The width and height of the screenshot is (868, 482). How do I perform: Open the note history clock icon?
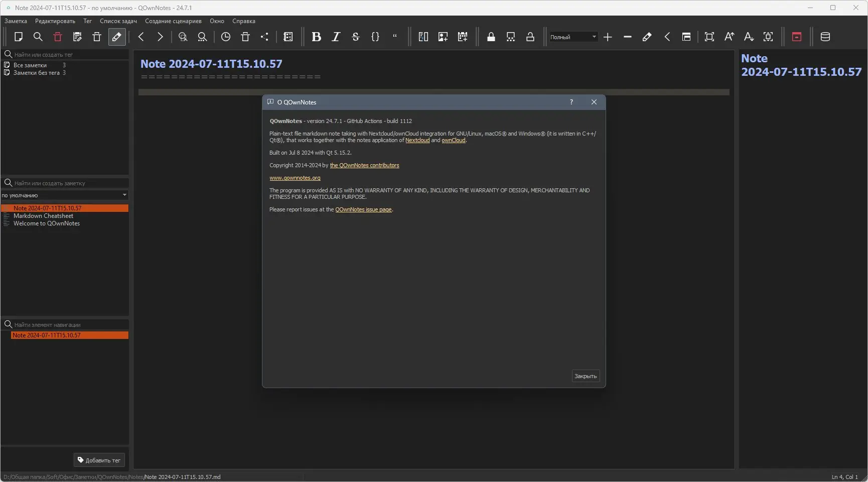point(226,37)
